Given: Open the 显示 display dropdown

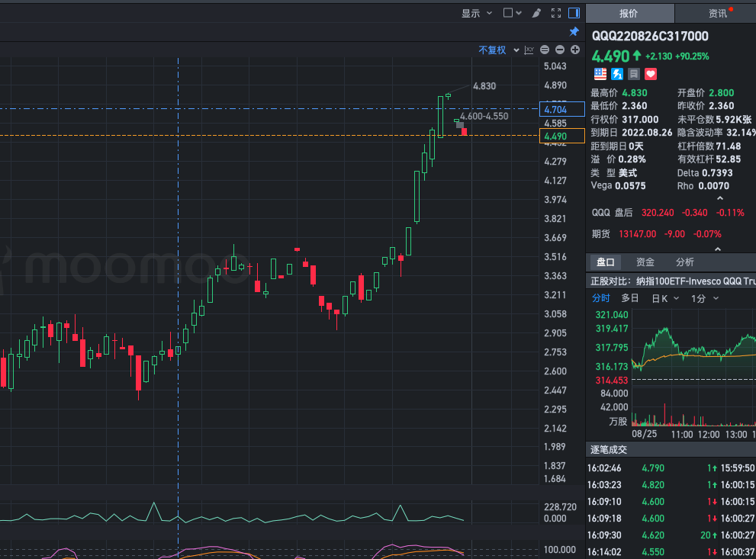Looking at the screenshot, I should 476,13.
